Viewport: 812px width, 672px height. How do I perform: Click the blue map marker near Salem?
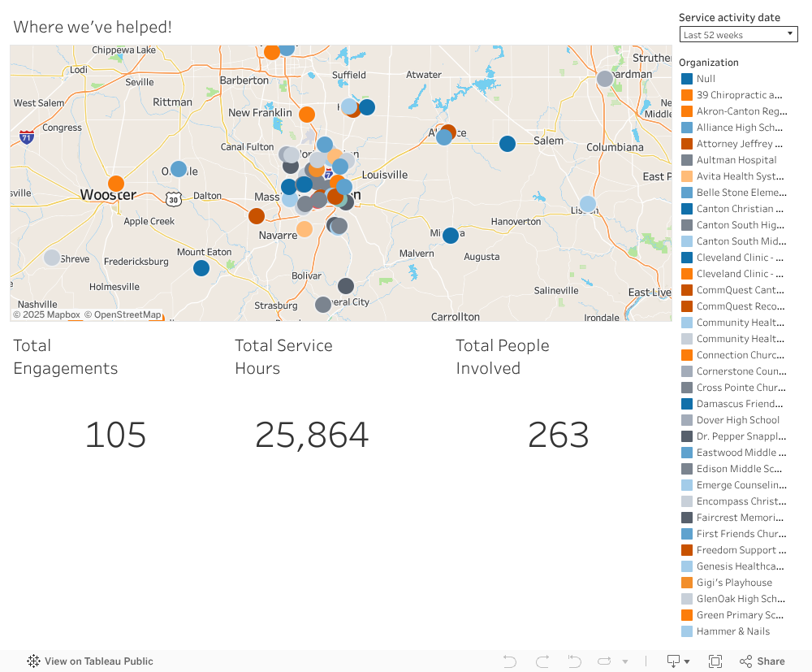click(508, 144)
